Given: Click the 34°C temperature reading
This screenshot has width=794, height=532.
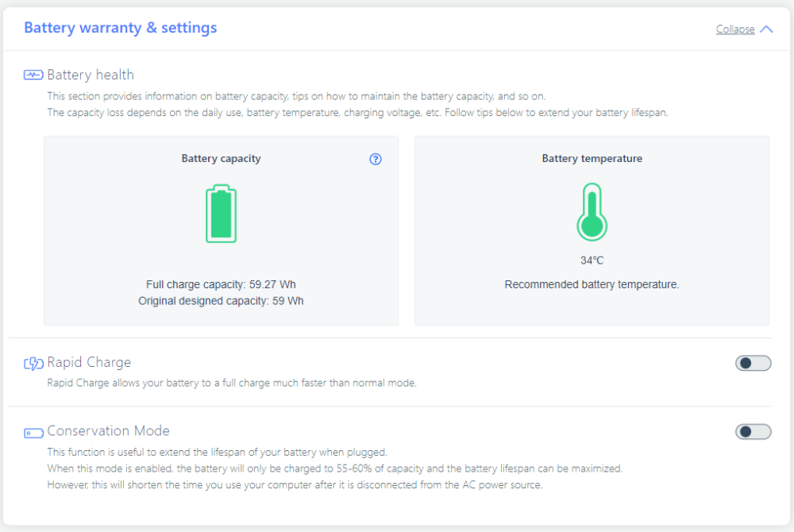Looking at the screenshot, I should coord(592,260).
